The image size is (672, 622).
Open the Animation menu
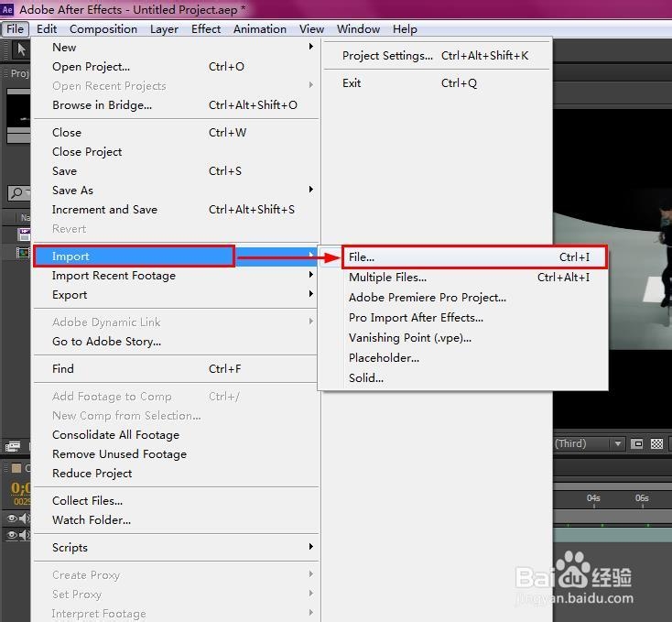[260, 29]
